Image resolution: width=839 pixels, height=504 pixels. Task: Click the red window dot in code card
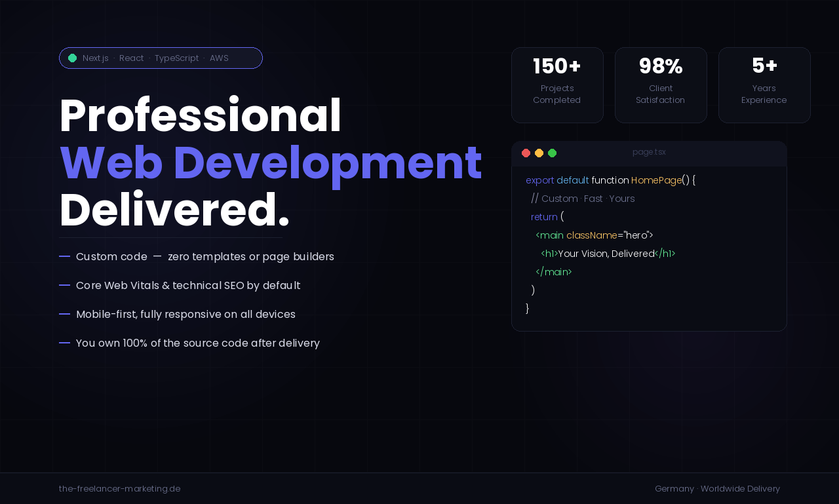(526, 153)
